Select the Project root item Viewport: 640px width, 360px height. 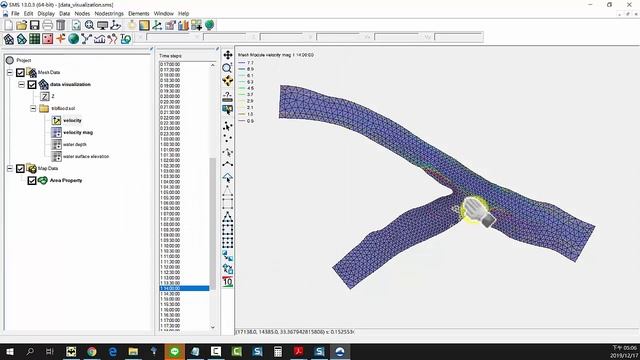coord(24,60)
